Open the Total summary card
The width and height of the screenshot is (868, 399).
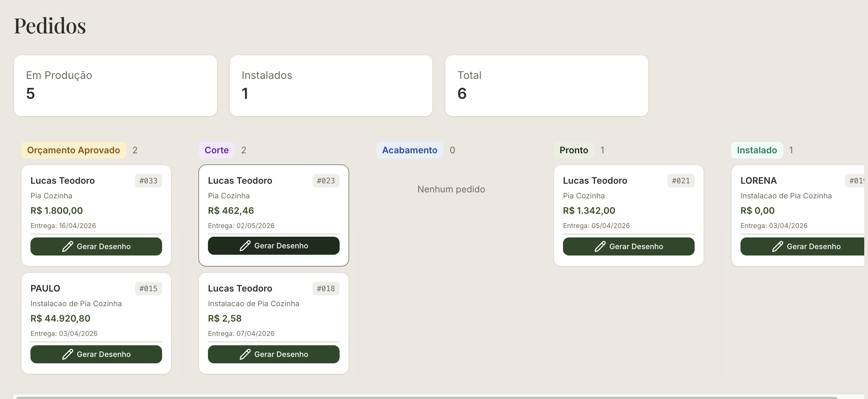pos(547,86)
